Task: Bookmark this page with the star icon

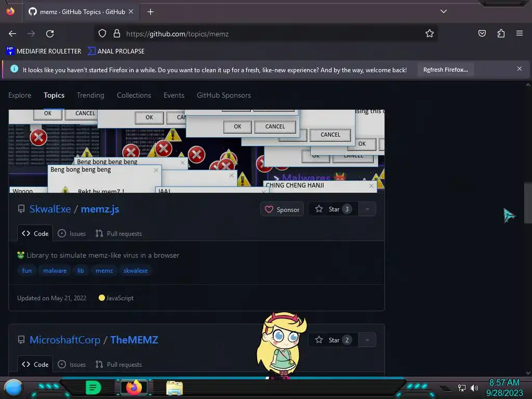Action: tap(430, 33)
